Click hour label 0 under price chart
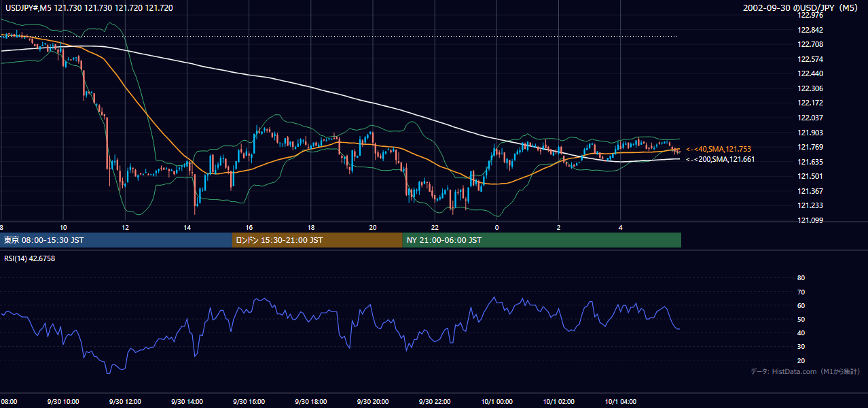Screen dimensions: 868x408 click(496, 227)
